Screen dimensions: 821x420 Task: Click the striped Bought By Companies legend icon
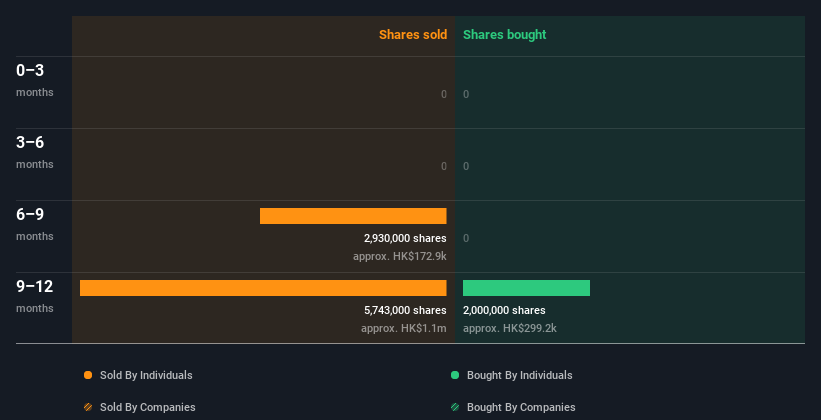pos(455,407)
